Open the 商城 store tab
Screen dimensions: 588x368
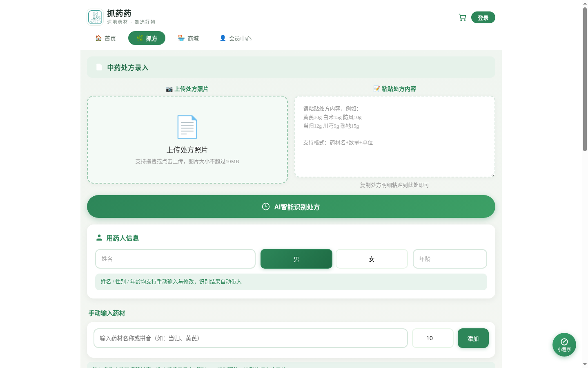188,38
